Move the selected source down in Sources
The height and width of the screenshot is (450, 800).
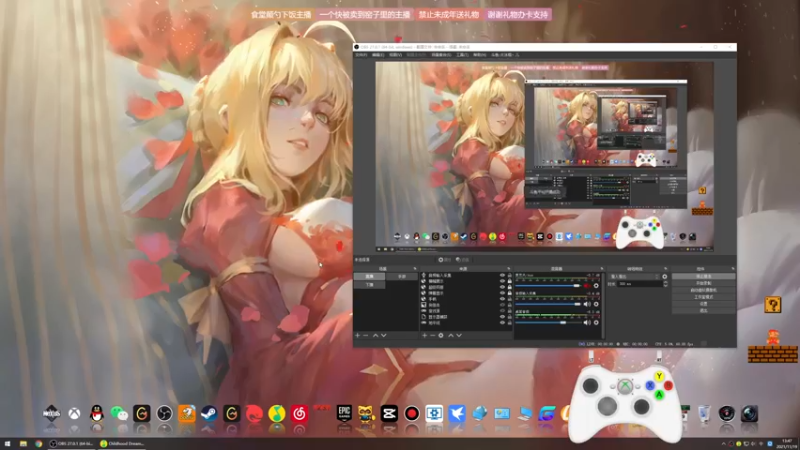[x=459, y=335]
